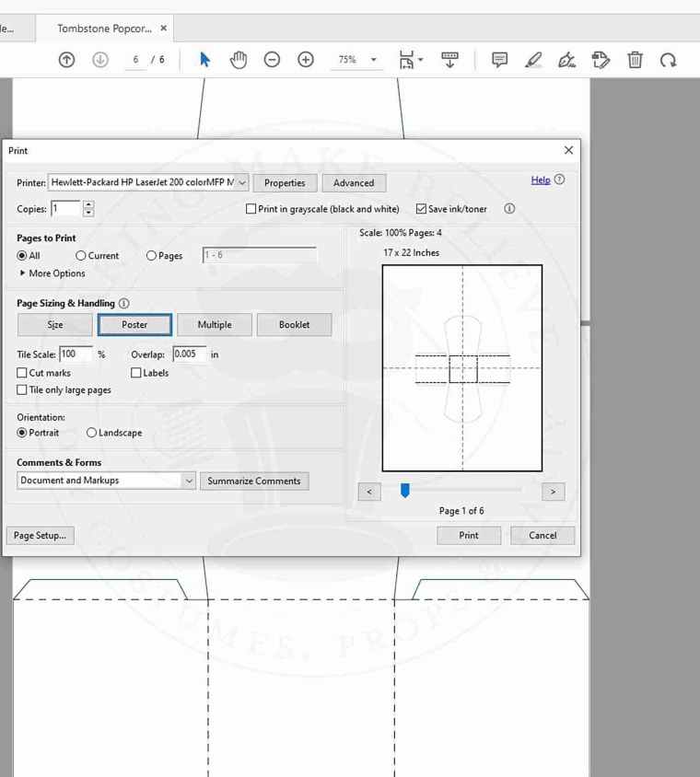Screen dimensions: 700x777
Task: Select the Pages range radio button
Action: point(151,256)
